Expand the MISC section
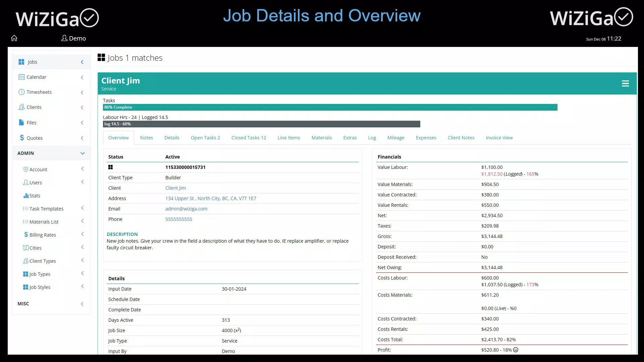The image size is (644, 362). click(82, 304)
